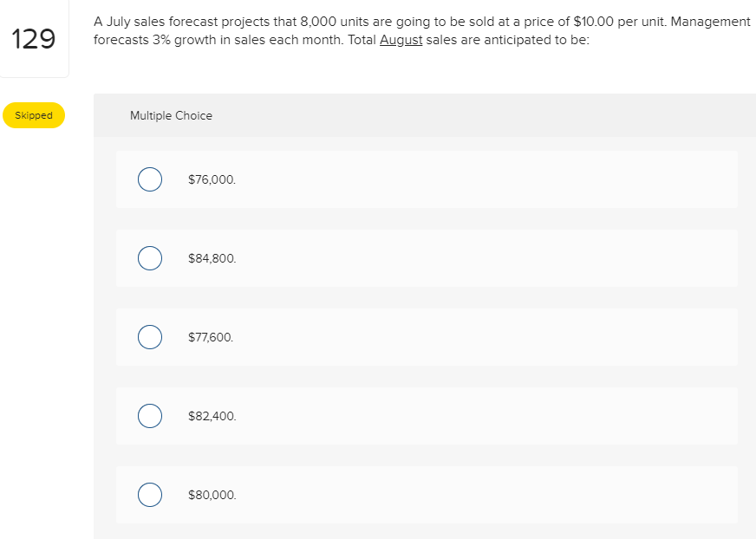Click the answer text reading $77,600
756x539 pixels.
click(211, 337)
